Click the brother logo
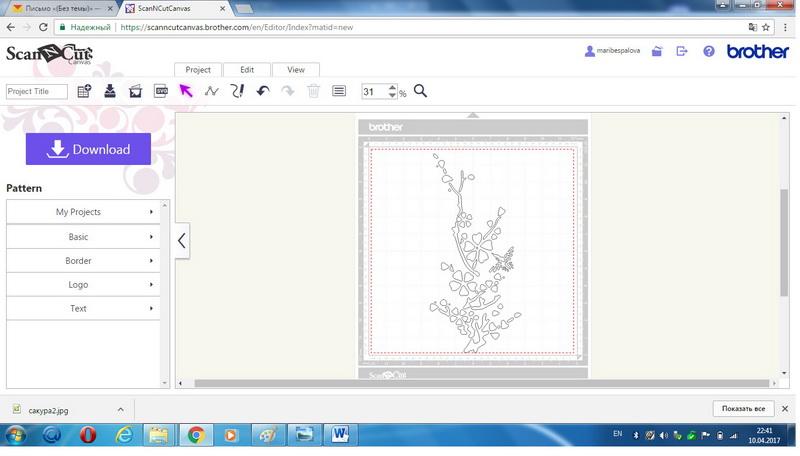This screenshot has height=456, width=800. pyautogui.click(x=758, y=51)
